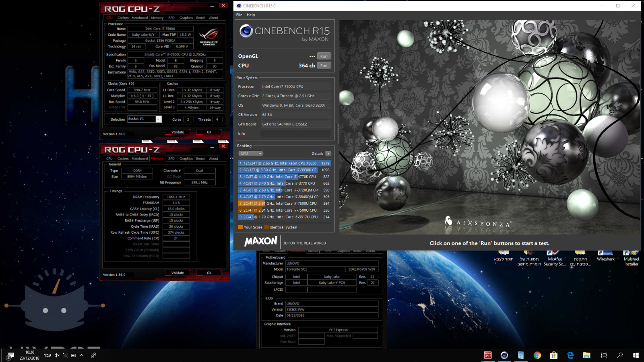The width and height of the screenshot is (644, 362).
Task: Open the MuIsrael Installer desktop shortcut
Action: 631,258
